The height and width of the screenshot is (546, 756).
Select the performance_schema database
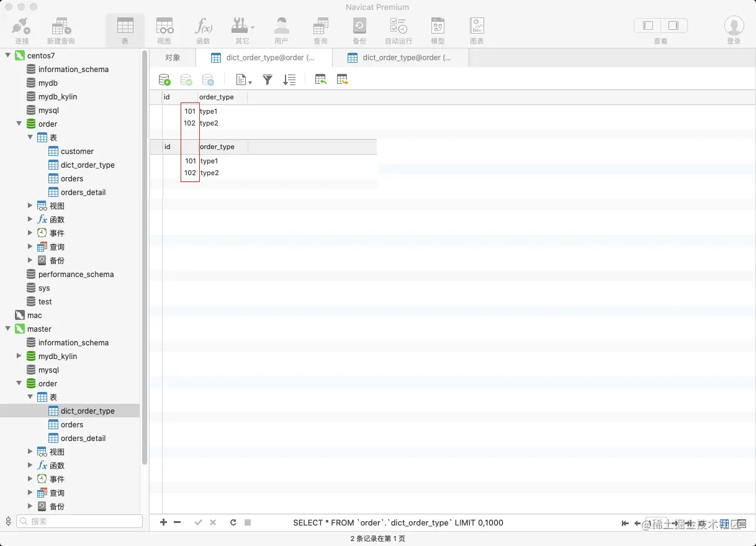coord(76,274)
